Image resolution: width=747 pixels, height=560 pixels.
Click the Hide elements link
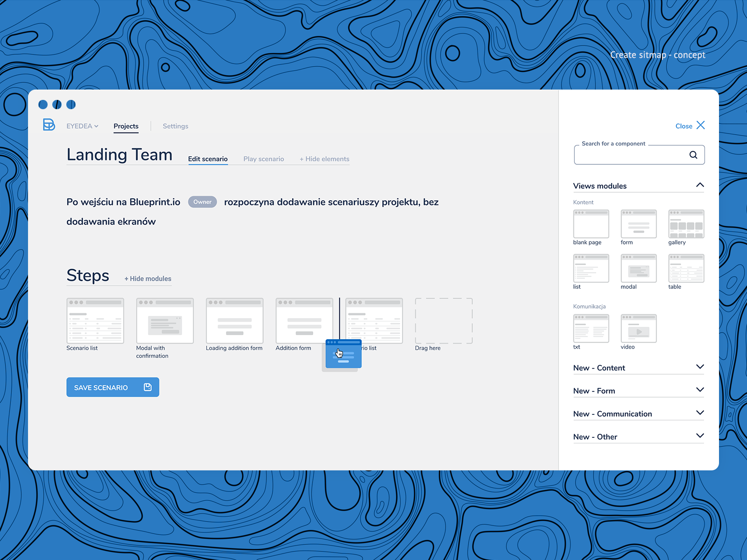point(324,159)
